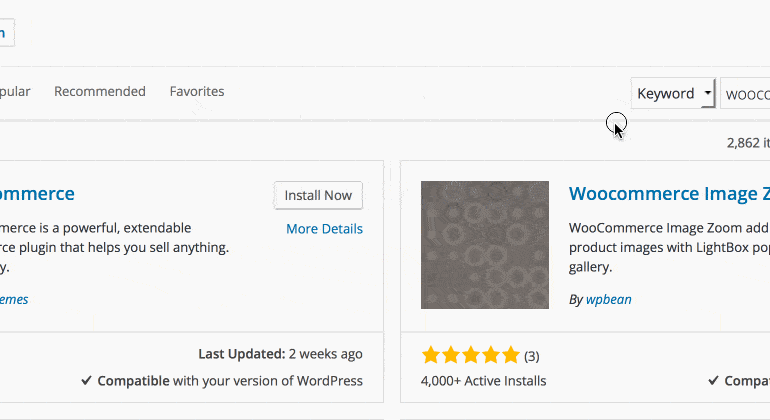Viewport: 770px width, 420px height.
Task: Open the Recommended plugins tab
Action: pyautogui.click(x=100, y=91)
